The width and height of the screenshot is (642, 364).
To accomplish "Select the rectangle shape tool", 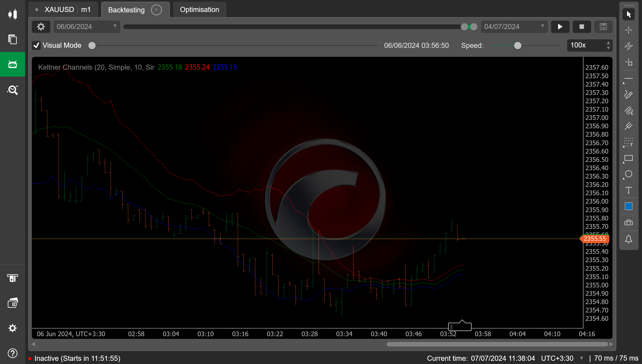I will coord(629,158).
